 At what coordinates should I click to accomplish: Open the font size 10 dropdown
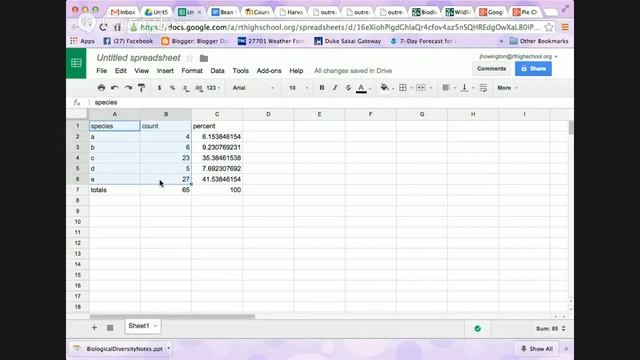coord(298,88)
